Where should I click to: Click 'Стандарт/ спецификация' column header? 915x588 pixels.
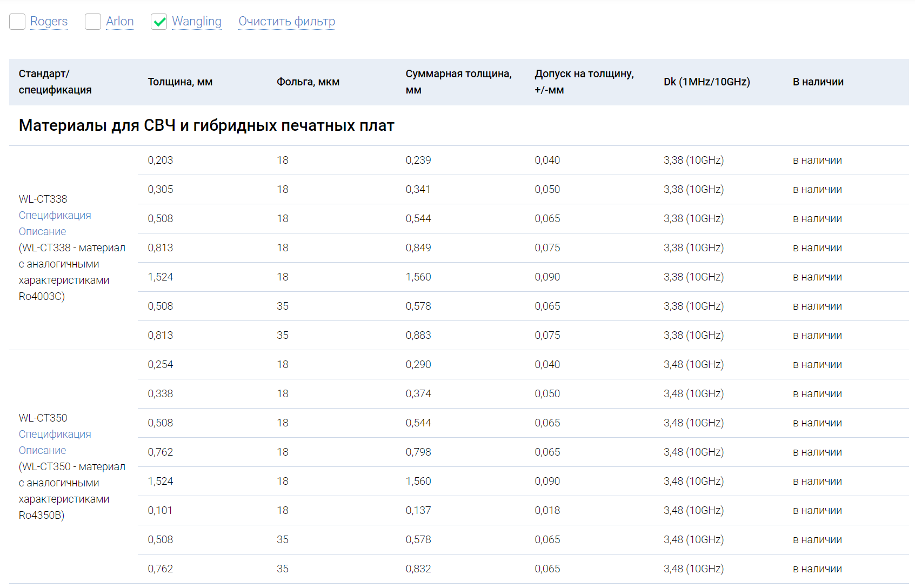tap(55, 82)
